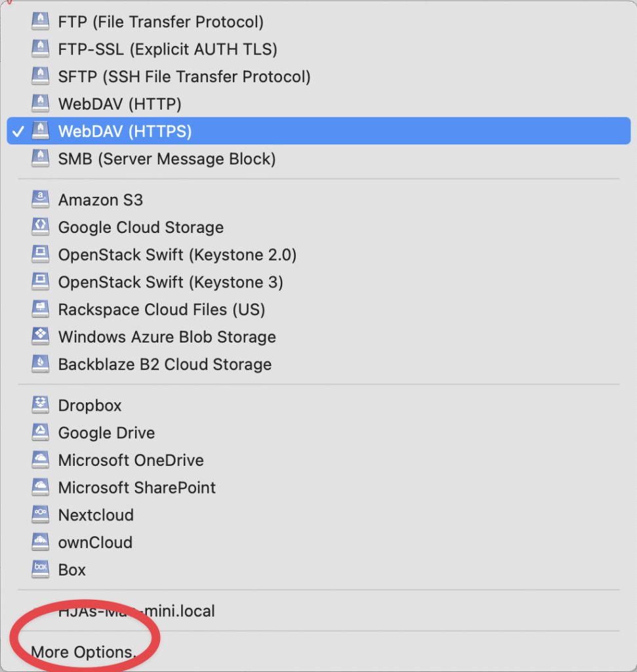Select the ownCloud option
The width and height of the screenshot is (637, 672).
(319, 543)
